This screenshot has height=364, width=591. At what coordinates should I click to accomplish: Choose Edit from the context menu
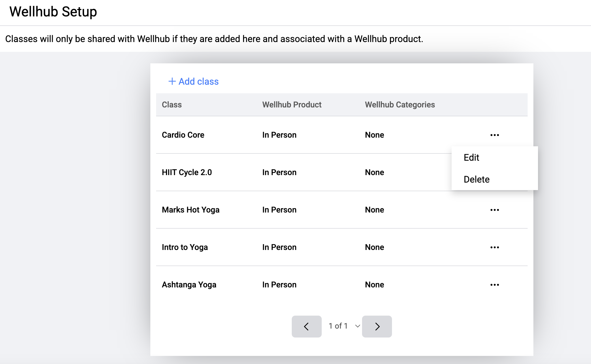tap(471, 158)
